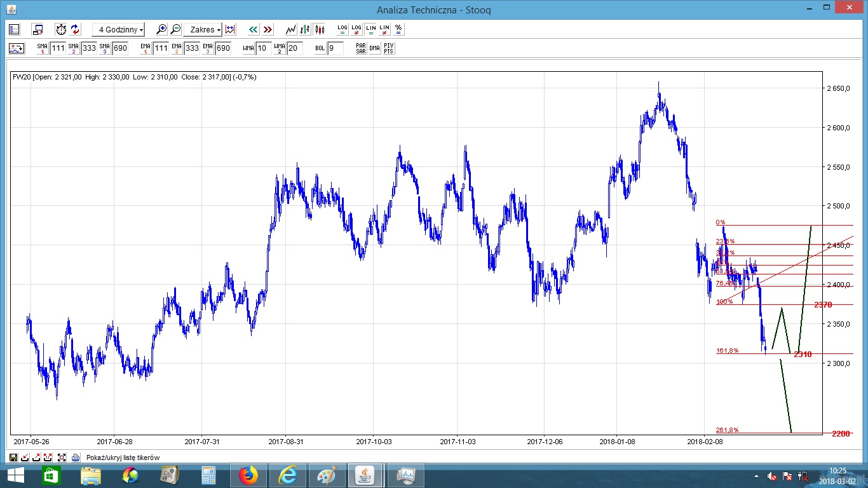Image resolution: width=868 pixels, height=488 pixels.
Task: Open Firefox from the taskbar
Action: (248, 475)
